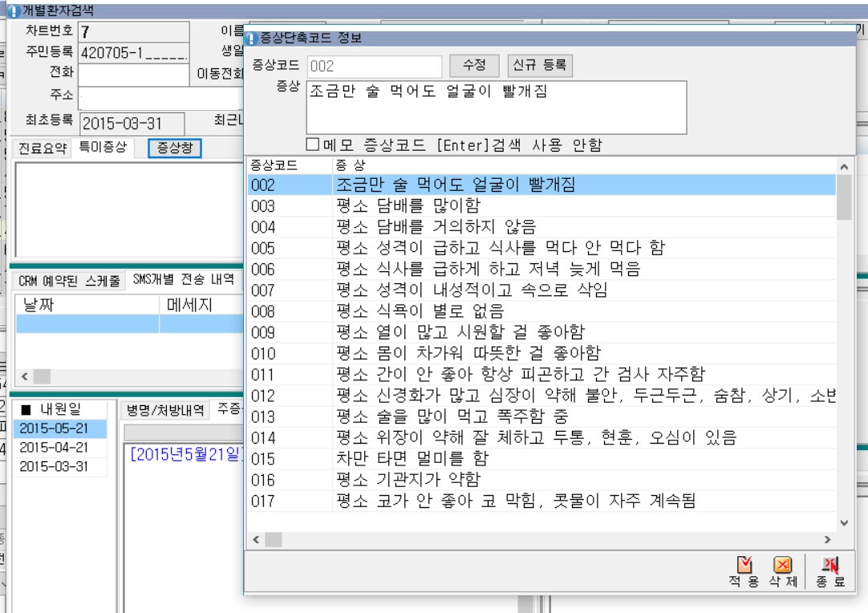Click the 증상 text input box
868x613 pixels.
(496, 107)
